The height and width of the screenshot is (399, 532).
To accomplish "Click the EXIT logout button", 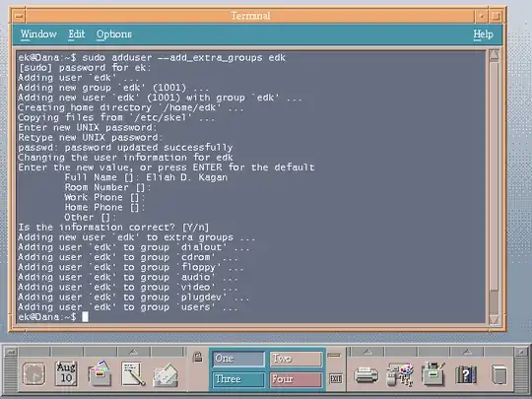I will click(336, 378).
